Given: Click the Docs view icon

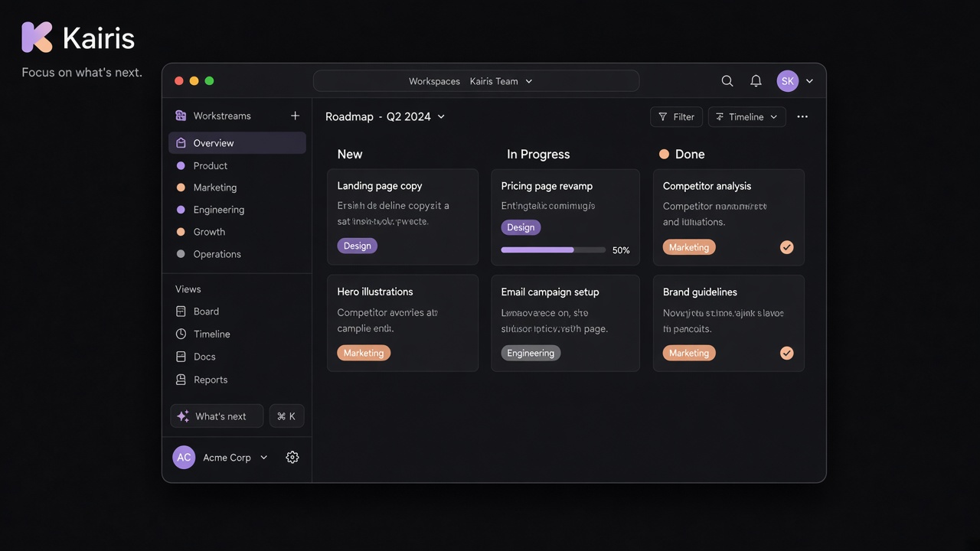Looking at the screenshot, I should (181, 357).
